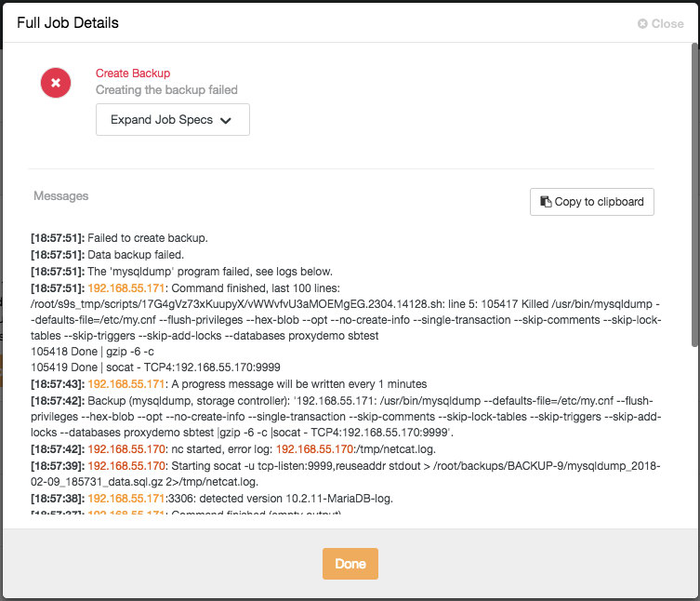Screen dimensions: 700x601
Task: Click the Done button
Action: pos(350,564)
